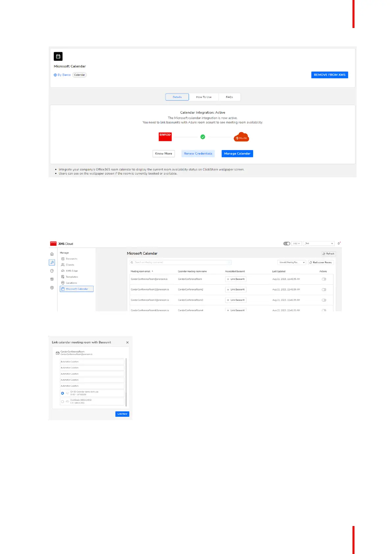Viewport: 392px width, 554px height.
Task: Open the pie chart analytics icon
Action: point(52,271)
